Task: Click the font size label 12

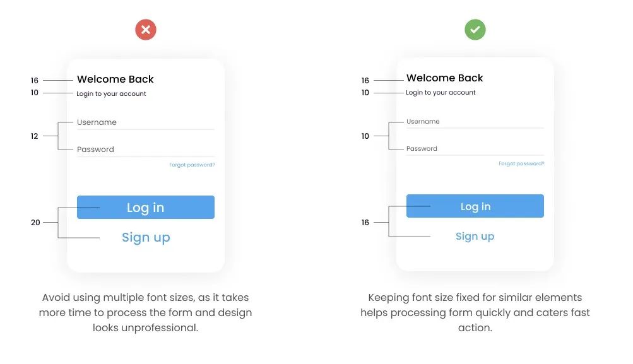Action: (35, 136)
